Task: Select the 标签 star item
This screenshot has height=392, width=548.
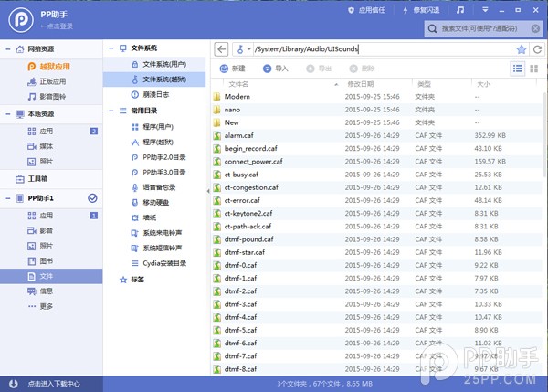Action: [132, 280]
